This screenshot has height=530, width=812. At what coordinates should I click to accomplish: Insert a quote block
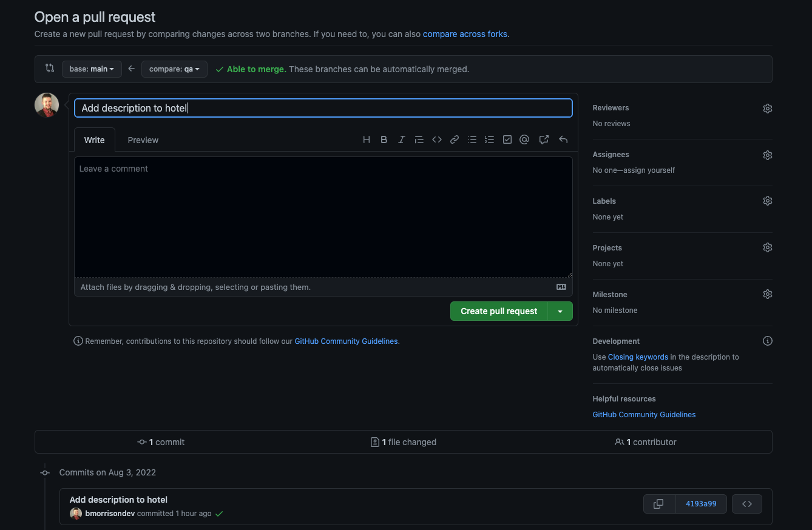pos(419,139)
